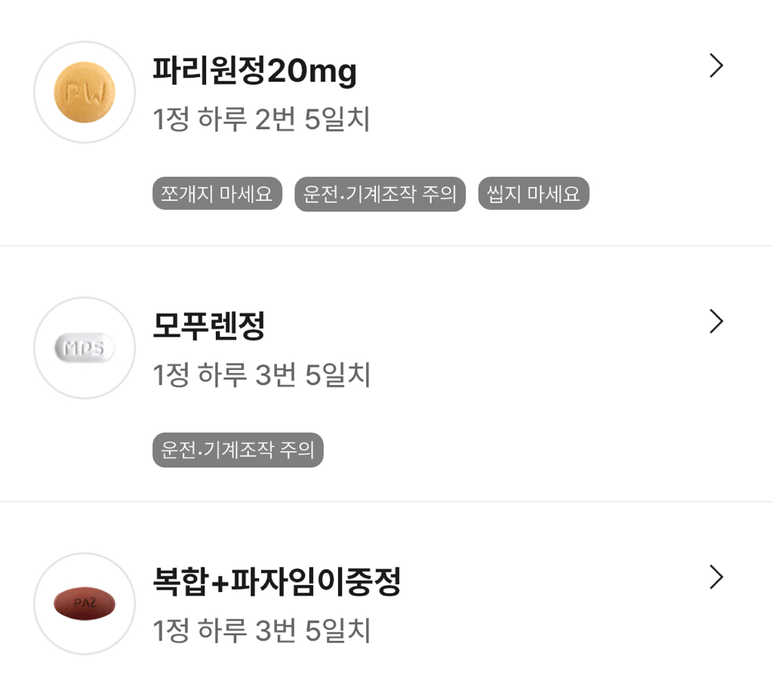Select the 파리원정20mg medication title

tap(254, 72)
